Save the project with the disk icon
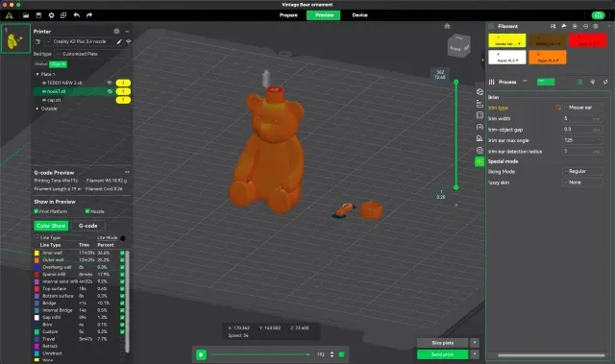The width and height of the screenshot is (615, 364). [38, 15]
